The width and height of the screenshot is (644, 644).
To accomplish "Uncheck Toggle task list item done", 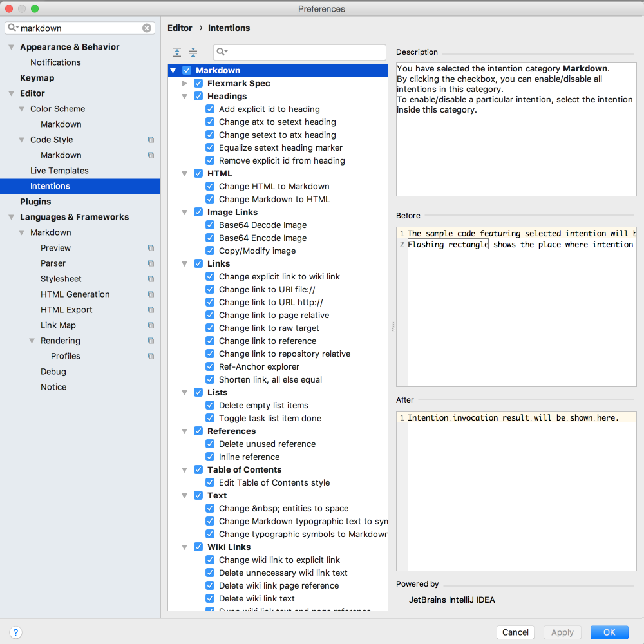I will pos(210,418).
